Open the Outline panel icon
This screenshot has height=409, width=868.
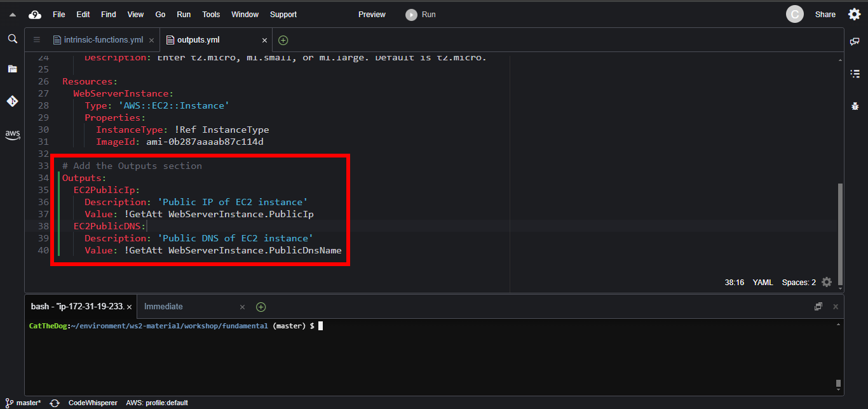pos(855,74)
